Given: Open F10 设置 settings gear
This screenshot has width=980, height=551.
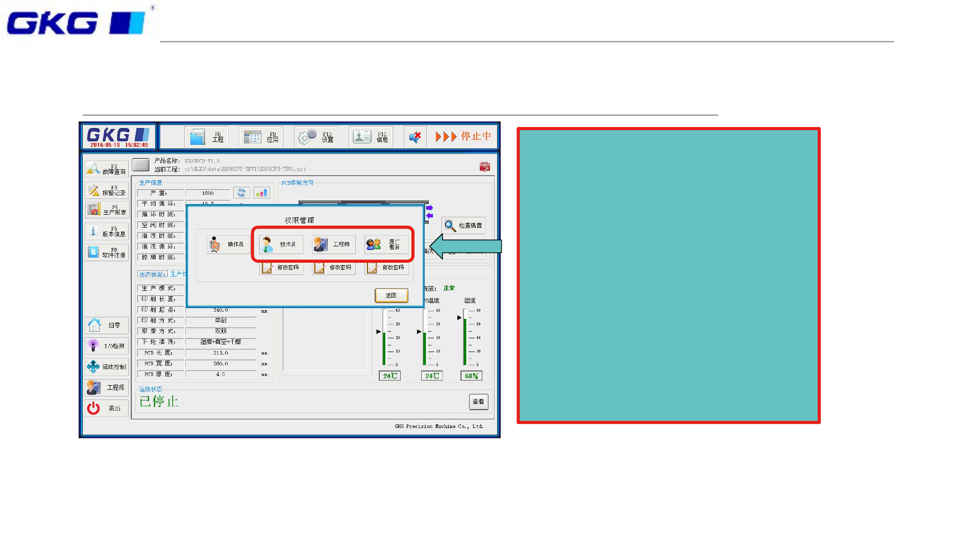Looking at the screenshot, I should (315, 137).
